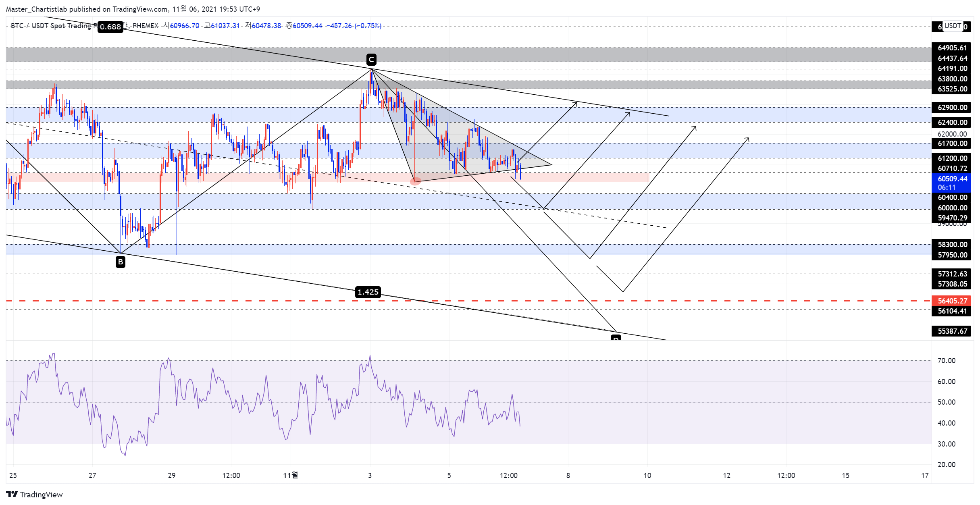Click the 57308.05 price level label
The image size is (980, 505).
click(952, 284)
